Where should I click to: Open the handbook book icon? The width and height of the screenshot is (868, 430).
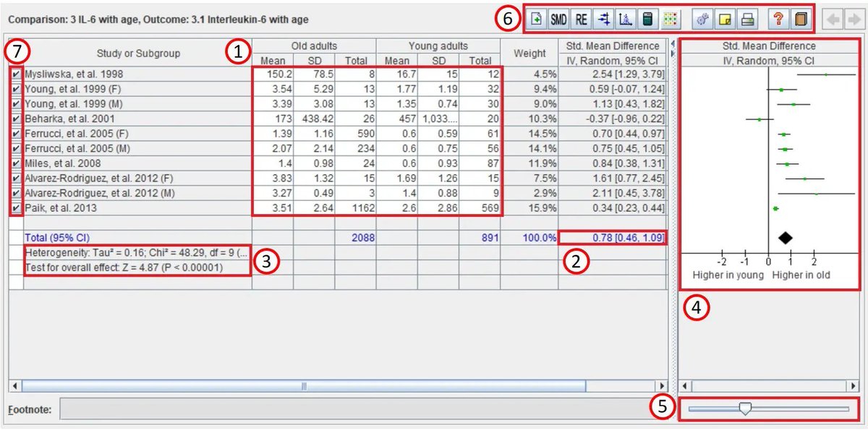coord(800,20)
